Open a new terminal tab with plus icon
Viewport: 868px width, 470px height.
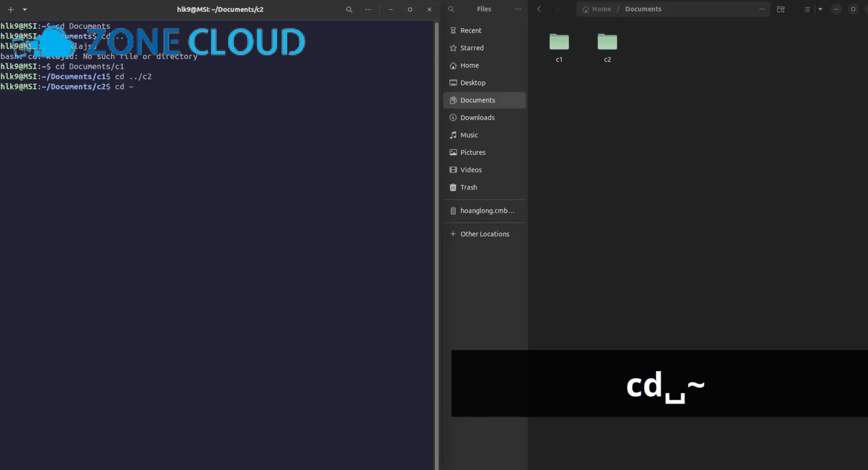[x=11, y=9]
